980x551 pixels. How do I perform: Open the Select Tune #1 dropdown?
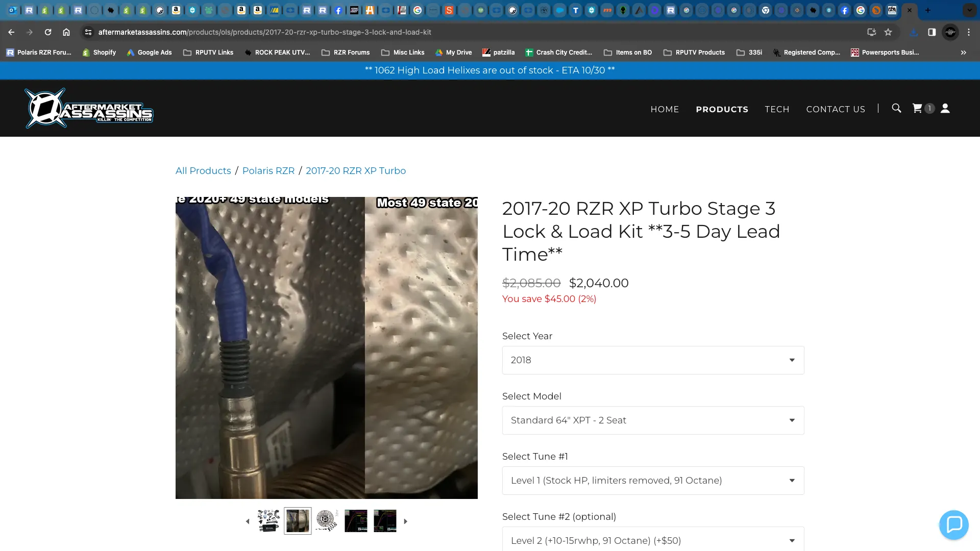coord(653,481)
